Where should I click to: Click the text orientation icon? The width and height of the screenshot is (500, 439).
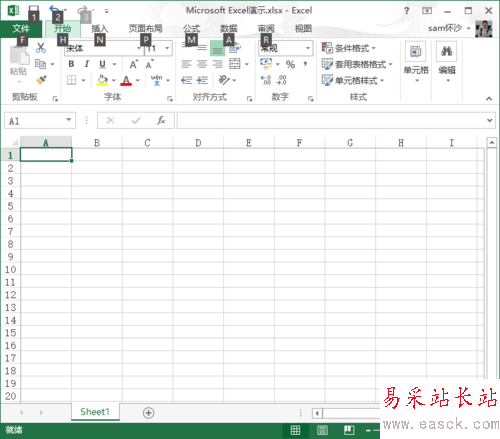[224, 80]
